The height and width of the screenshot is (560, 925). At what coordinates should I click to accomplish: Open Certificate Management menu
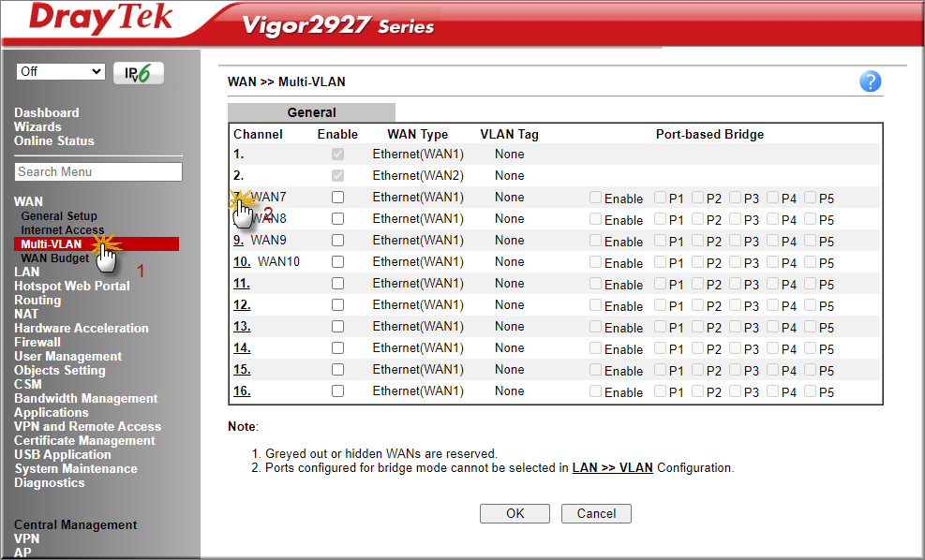(84, 441)
